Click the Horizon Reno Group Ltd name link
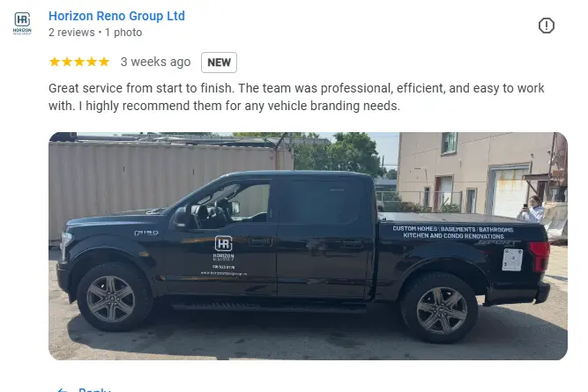The height and width of the screenshot is (392, 588). [x=116, y=16]
